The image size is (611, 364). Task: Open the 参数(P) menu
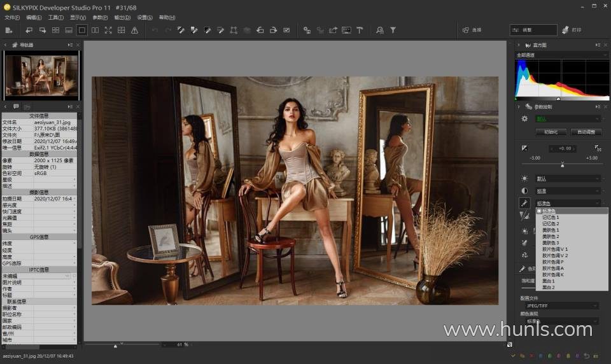point(100,18)
